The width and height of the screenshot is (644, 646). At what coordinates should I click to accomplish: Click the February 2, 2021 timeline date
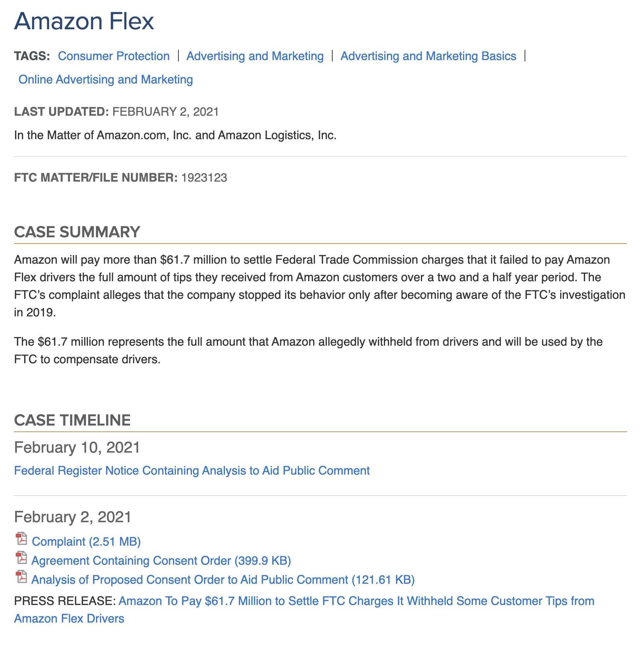click(73, 517)
